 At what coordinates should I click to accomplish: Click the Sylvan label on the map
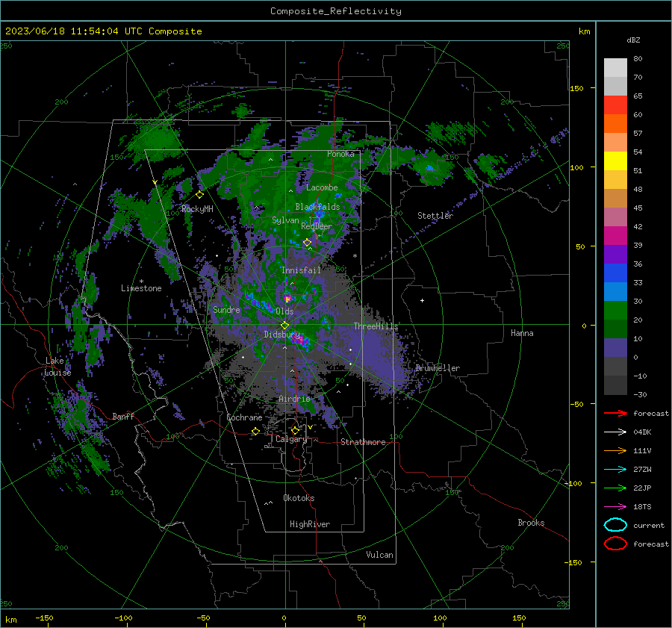coord(285,220)
